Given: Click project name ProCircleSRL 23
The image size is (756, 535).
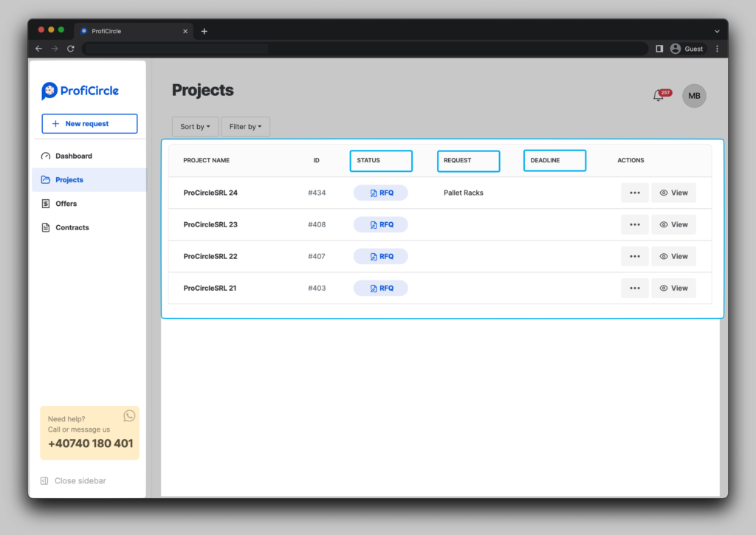Looking at the screenshot, I should pos(210,224).
